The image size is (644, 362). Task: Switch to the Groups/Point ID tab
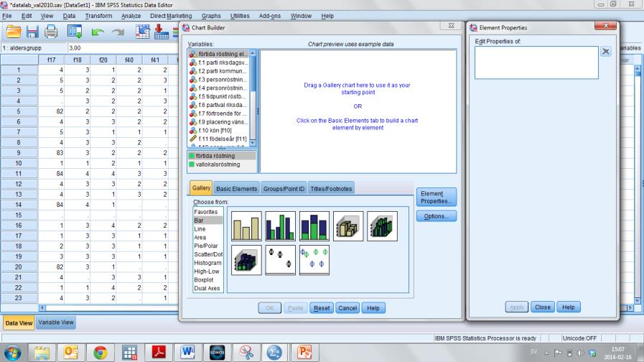[x=284, y=189]
